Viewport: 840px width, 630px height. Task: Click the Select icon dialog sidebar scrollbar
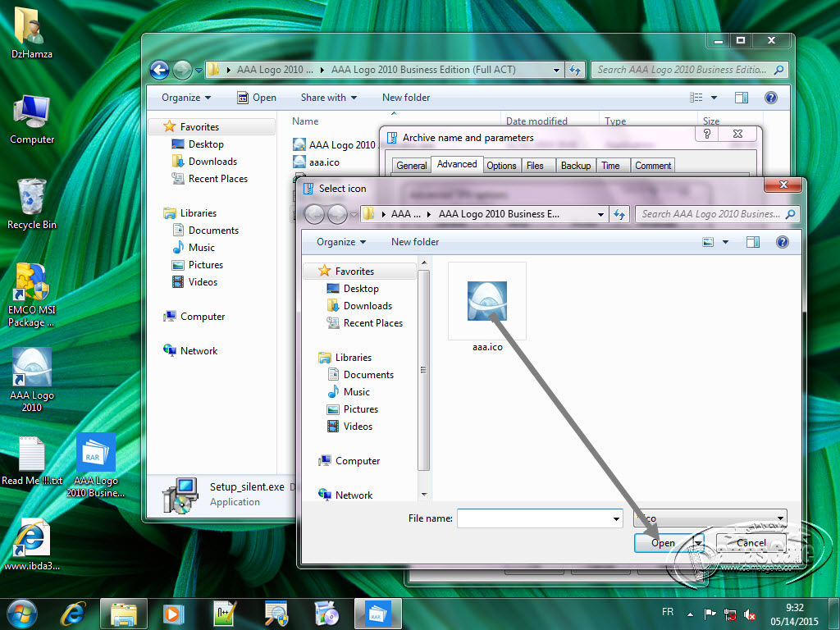(424, 370)
